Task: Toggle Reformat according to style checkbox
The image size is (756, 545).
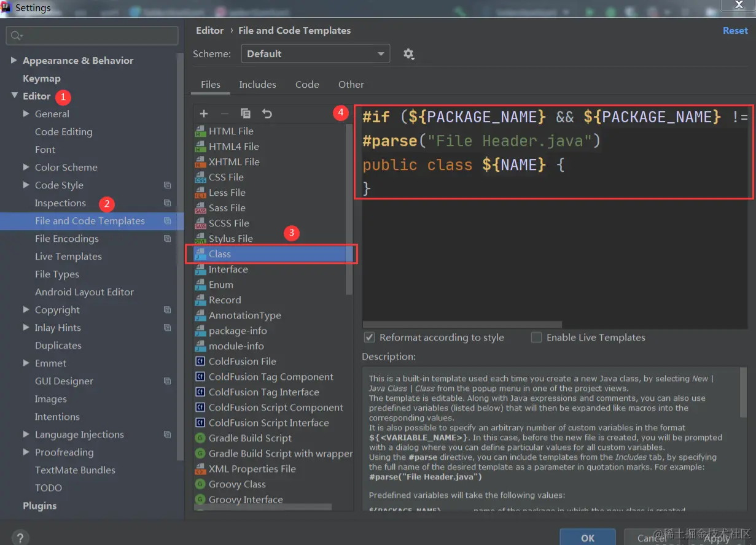Action: pyautogui.click(x=370, y=338)
